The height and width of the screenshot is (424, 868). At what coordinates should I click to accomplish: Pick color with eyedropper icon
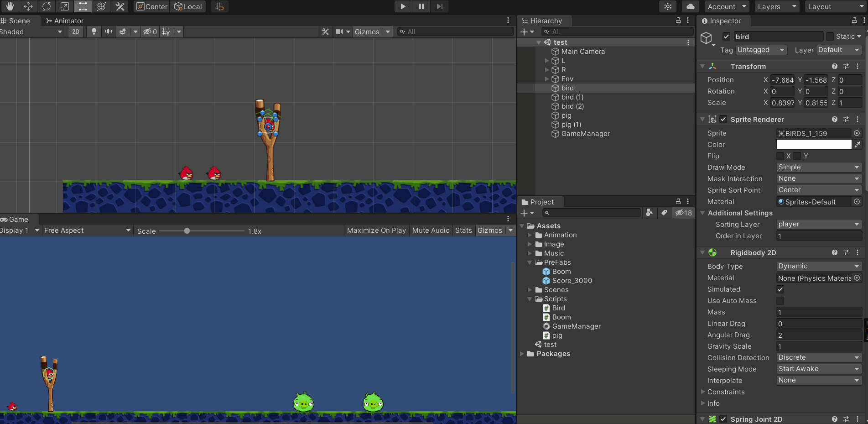click(858, 144)
